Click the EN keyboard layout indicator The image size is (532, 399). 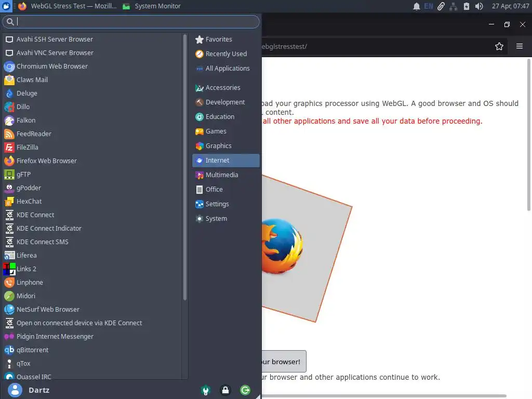tap(429, 6)
